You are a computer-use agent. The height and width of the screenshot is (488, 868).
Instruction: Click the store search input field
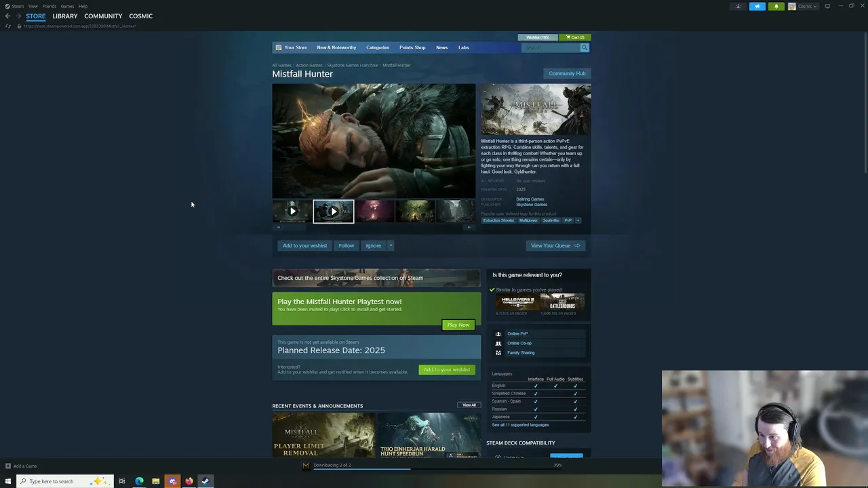pos(550,47)
